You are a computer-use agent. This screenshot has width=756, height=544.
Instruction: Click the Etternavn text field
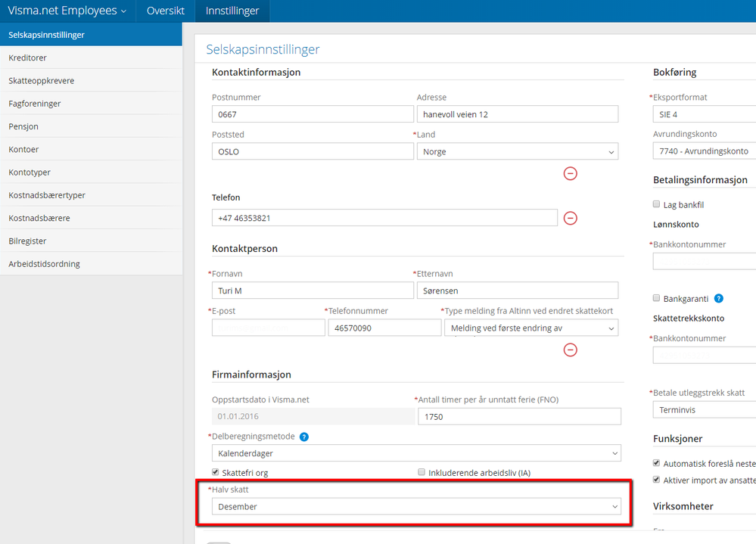point(517,291)
